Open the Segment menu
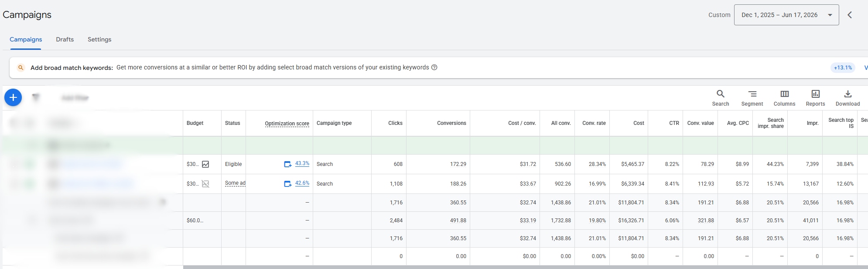The width and height of the screenshot is (868, 269). click(752, 98)
